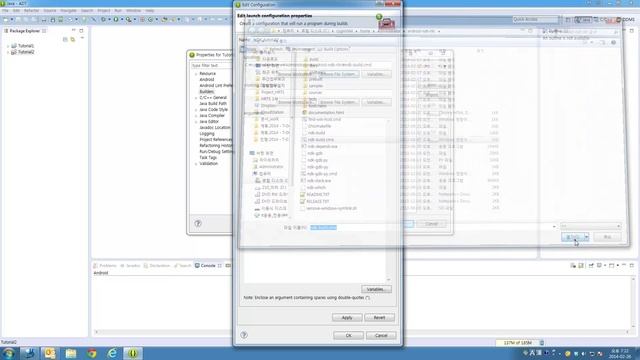Open Internet Explorer from taskbar
The width and height of the screenshot is (640, 360).
(112, 353)
